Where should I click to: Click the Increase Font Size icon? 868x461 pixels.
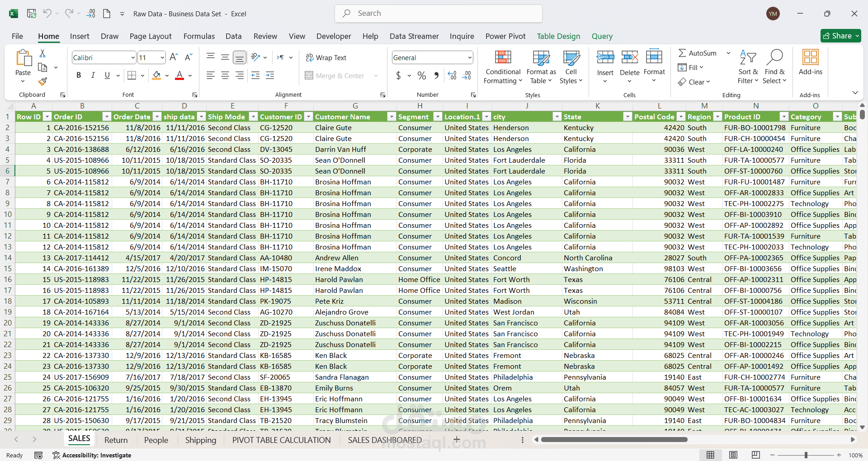[x=174, y=57]
